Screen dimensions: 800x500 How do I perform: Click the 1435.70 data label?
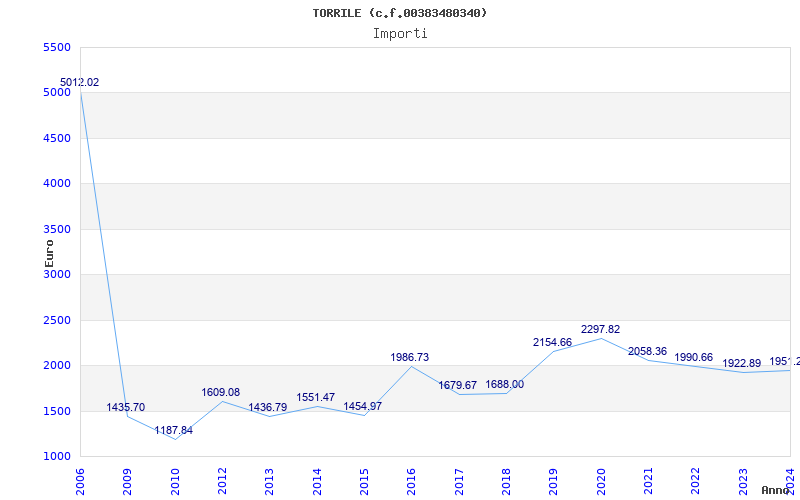[x=126, y=407]
